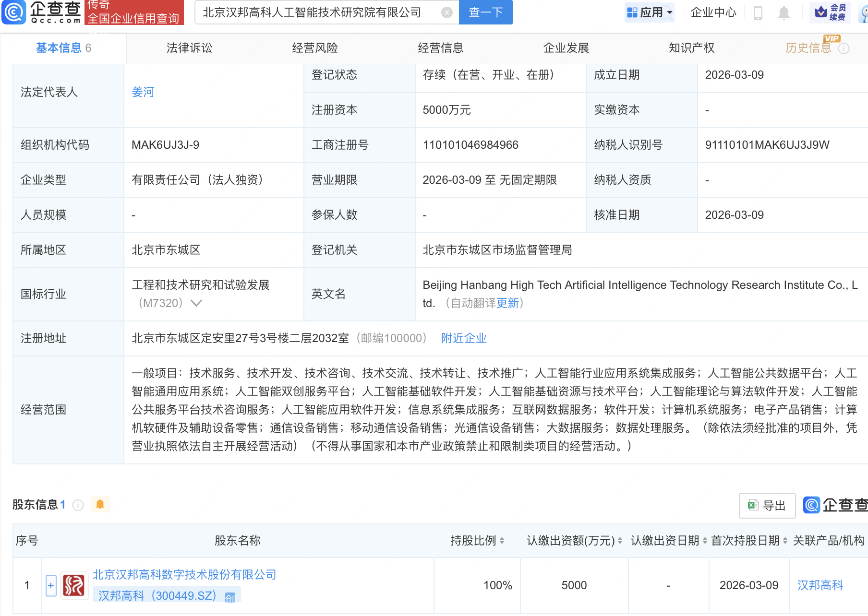Open notifications bell in top bar
Image resolution: width=868 pixels, height=616 pixels.
pos(784,13)
